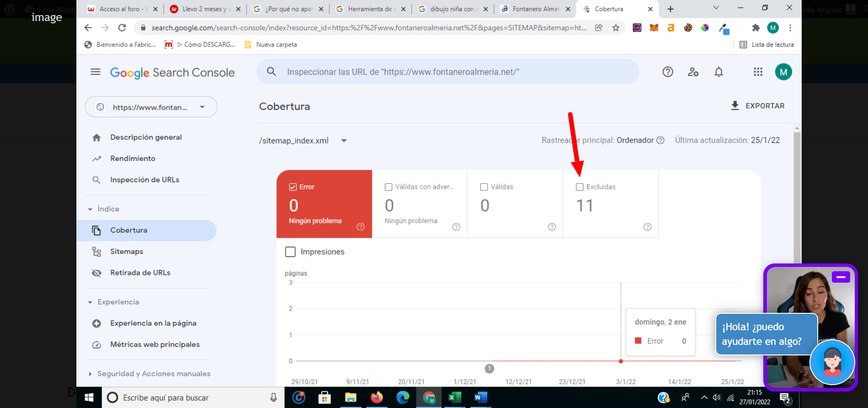Open the sitemap_index.xml filter dropdown
This screenshot has width=868, height=408.
tap(344, 140)
